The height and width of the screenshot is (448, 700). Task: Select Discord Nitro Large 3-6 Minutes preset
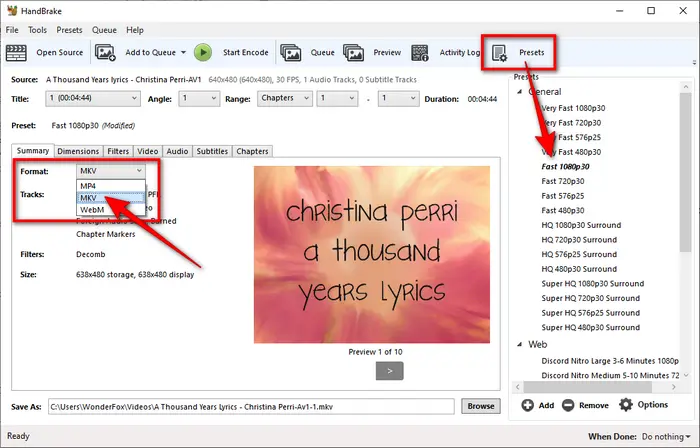click(x=610, y=361)
